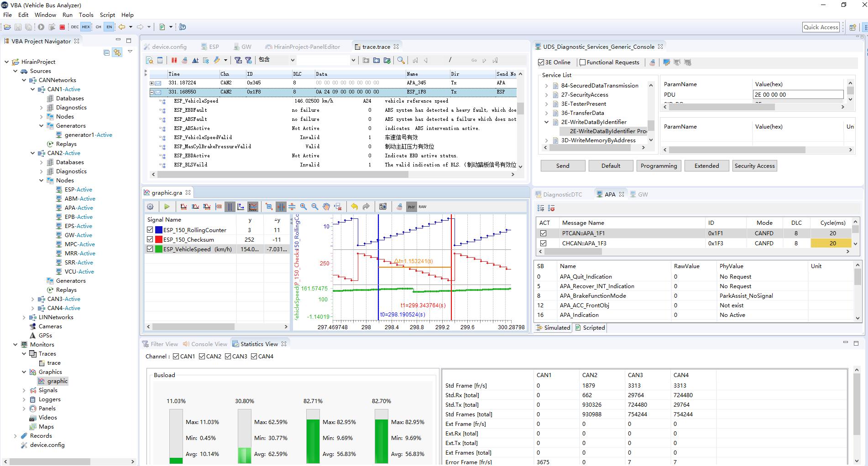Click red color swatch of ESP_150_Checksum
Screen dimensions: 868x466
tap(159, 239)
